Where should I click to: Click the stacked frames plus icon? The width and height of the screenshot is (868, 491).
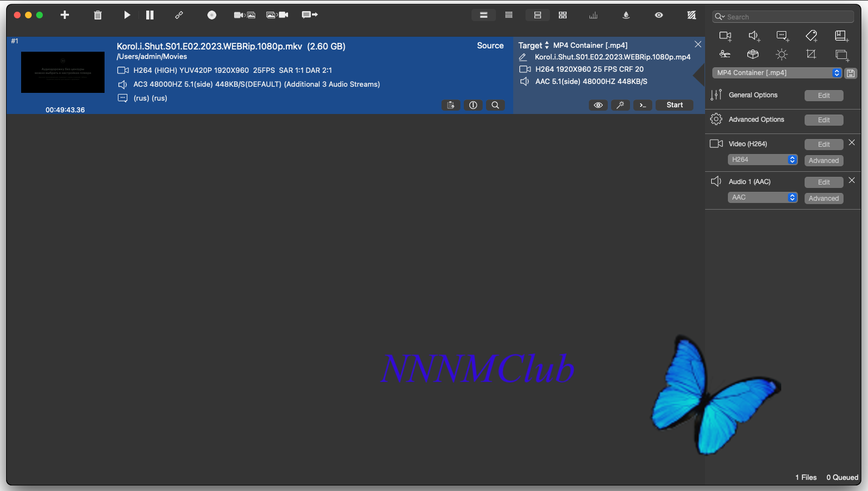(x=842, y=54)
